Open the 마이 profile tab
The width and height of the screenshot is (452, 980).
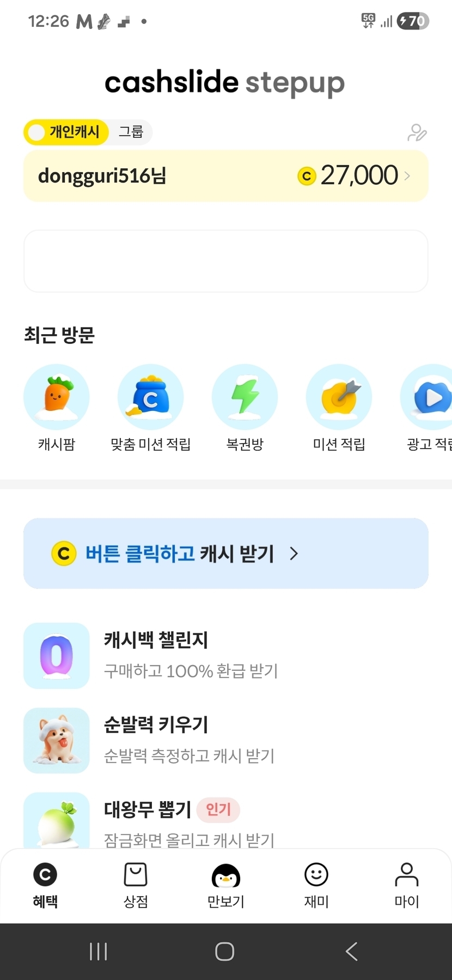pyautogui.click(x=406, y=885)
